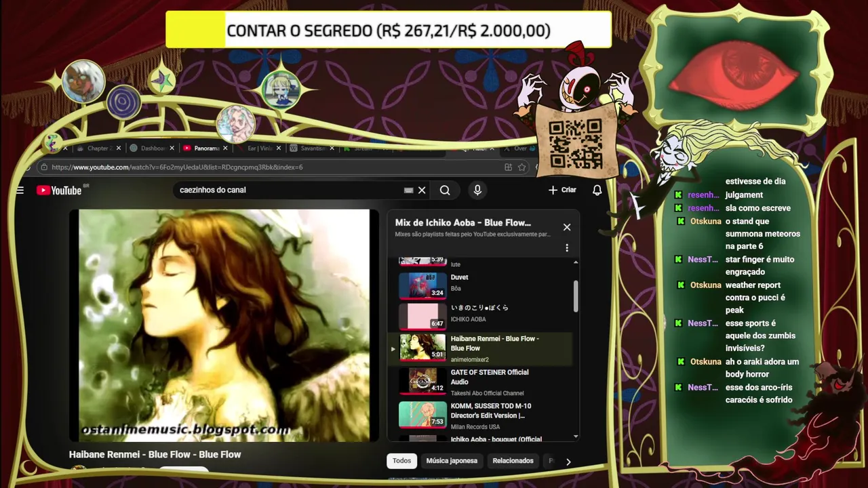
Task: Bookmark this page with star icon
Action: coord(521,167)
